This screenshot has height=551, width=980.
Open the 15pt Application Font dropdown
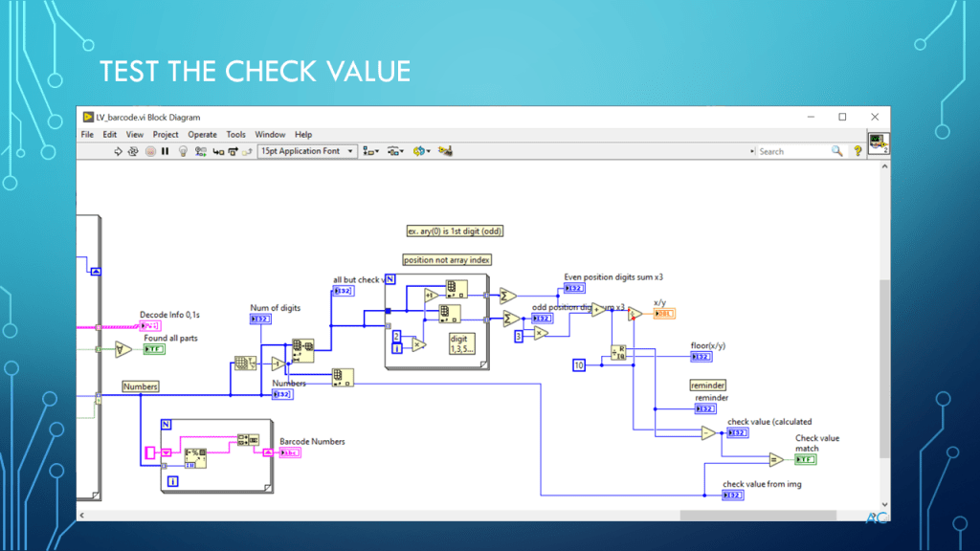306,151
